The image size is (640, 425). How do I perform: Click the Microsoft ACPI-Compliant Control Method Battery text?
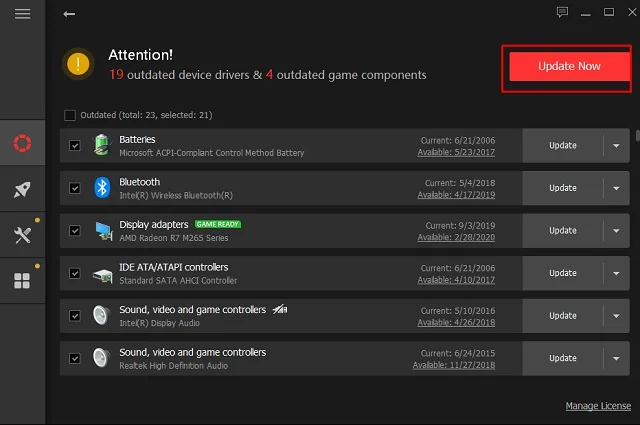point(212,153)
